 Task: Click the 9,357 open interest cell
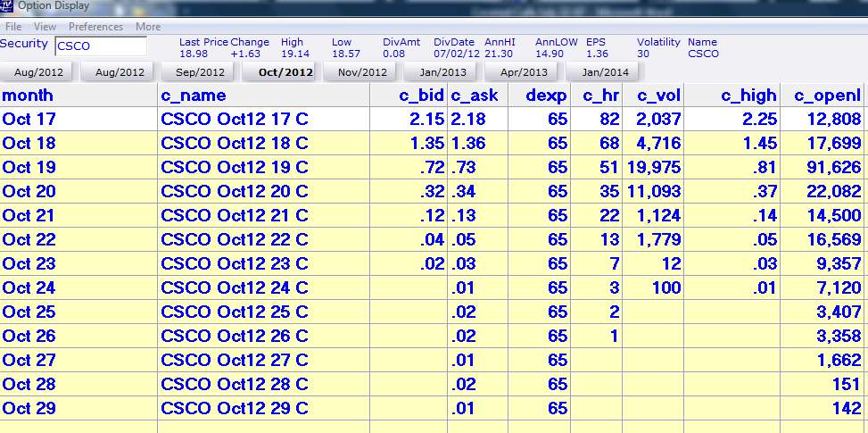click(x=822, y=263)
